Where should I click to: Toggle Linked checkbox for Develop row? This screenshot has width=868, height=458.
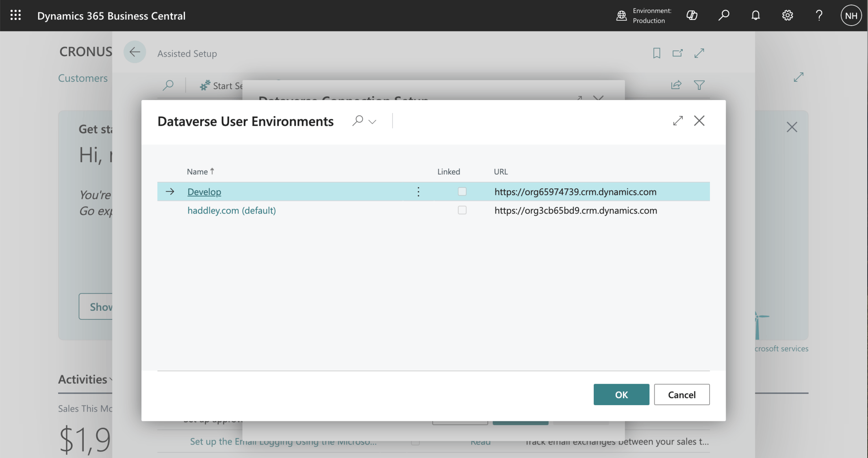click(x=462, y=192)
